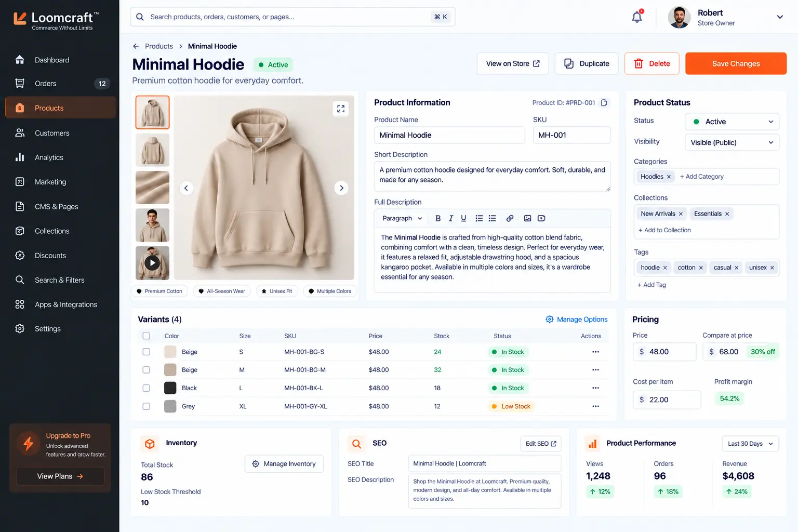This screenshot has height=532, width=798.
Task: Go to the previous product image
Action: click(186, 188)
